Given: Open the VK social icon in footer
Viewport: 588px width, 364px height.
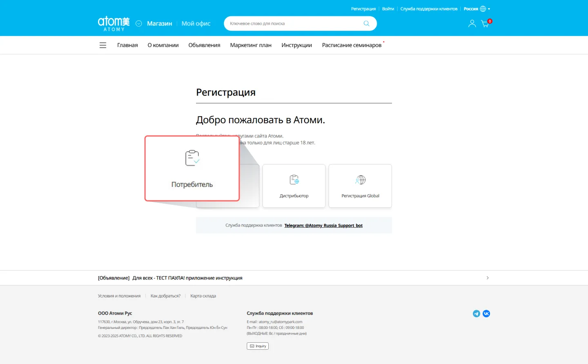Looking at the screenshot, I should click(486, 313).
